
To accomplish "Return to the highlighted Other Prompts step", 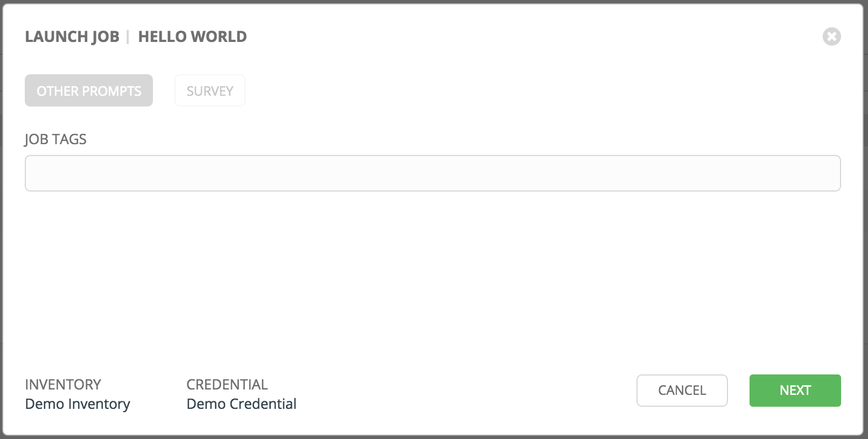I will [89, 90].
